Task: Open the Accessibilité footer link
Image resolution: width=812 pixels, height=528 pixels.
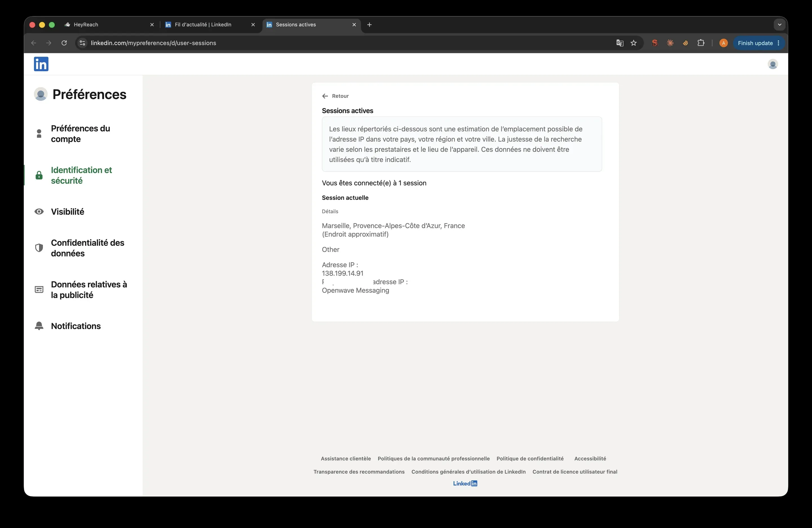Action: click(590, 459)
